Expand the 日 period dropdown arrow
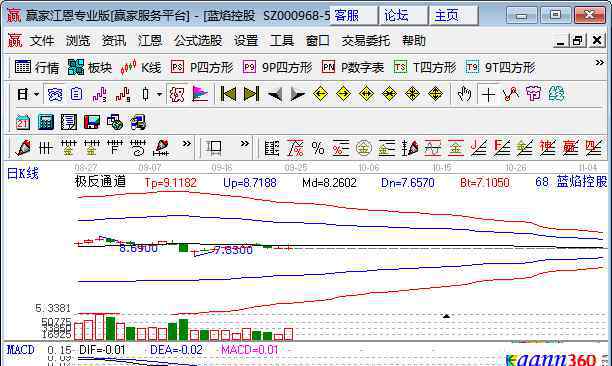The height and width of the screenshot is (366, 612). pyautogui.click(x=37, y=94)
